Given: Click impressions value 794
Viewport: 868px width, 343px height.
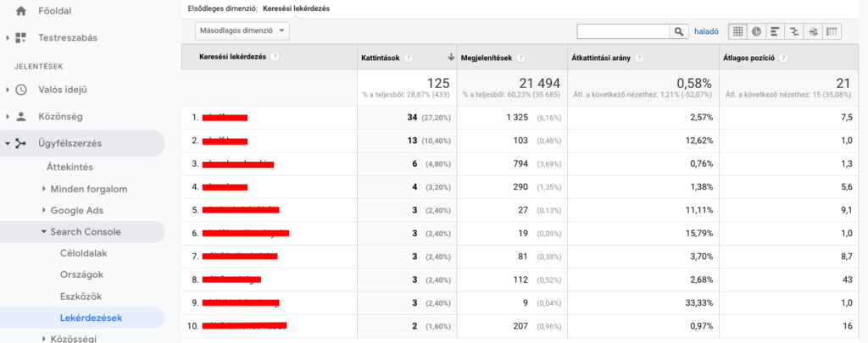Looking at the screenshot, I should coord(520,163).
